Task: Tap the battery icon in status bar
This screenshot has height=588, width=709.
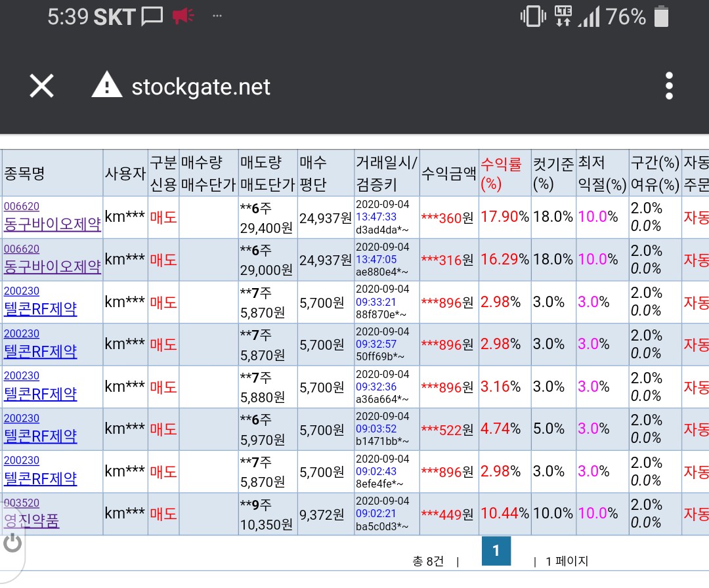Action: [661, 17]
